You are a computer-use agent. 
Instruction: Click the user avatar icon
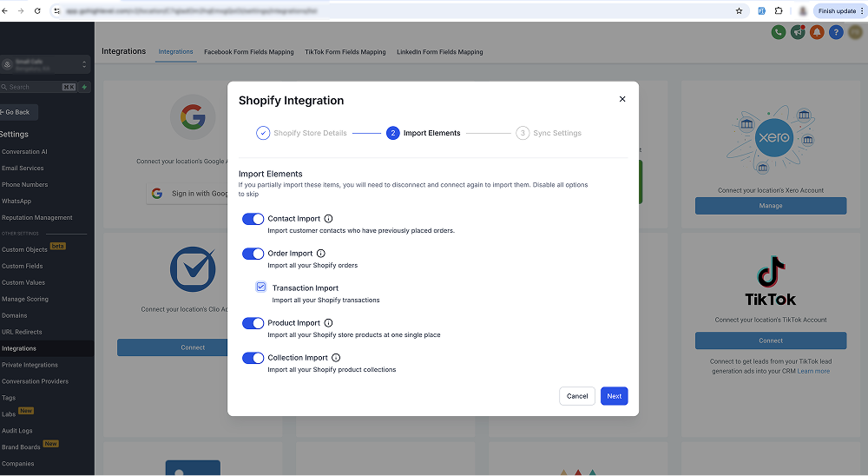pyautogui.click(x=855, y=32)
